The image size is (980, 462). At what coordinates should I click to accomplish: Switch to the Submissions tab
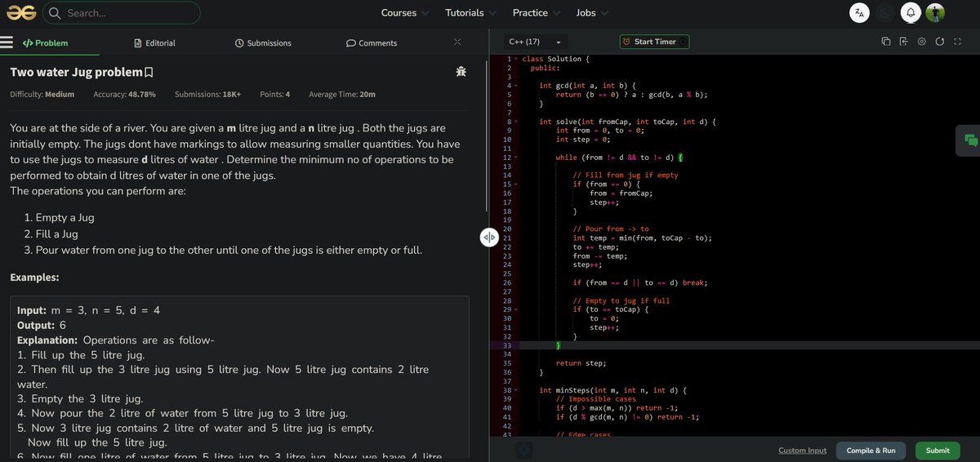point(263,42)
